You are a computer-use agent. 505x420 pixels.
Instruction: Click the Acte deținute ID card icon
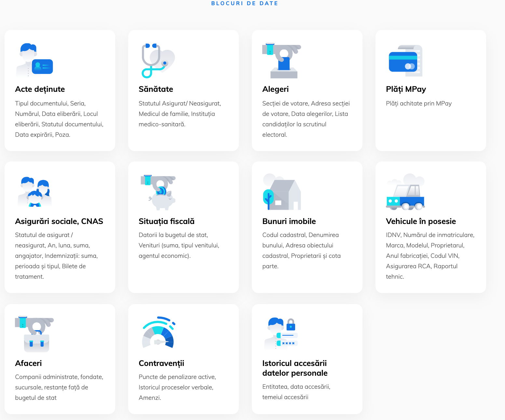[34, 60]
